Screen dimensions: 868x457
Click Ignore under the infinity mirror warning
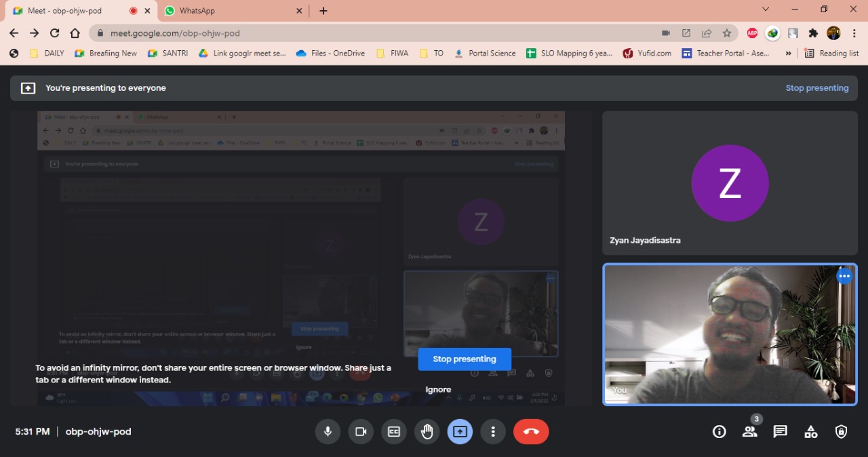[438, 389]
